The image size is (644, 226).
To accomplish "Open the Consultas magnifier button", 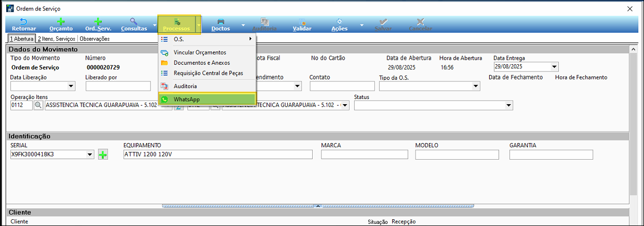I will [134, 24].
